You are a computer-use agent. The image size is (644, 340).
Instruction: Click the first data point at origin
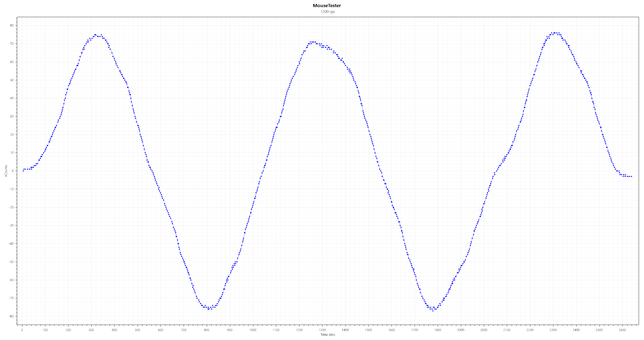click(23, 171)
